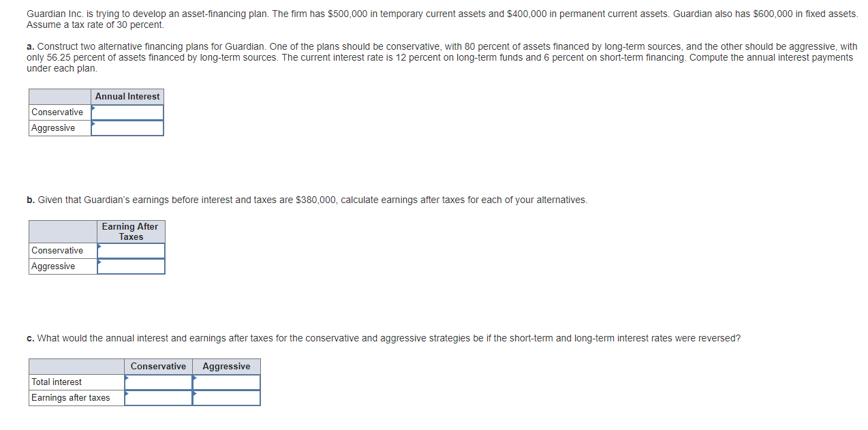Click the blue triangle marker in Aggressive Annual Interest cell

(x=95, y=125)
